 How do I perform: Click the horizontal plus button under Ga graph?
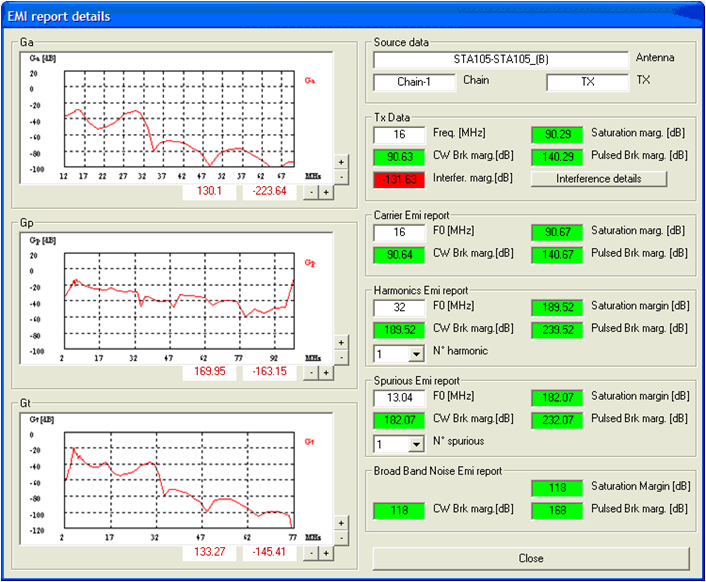[326, 192]
